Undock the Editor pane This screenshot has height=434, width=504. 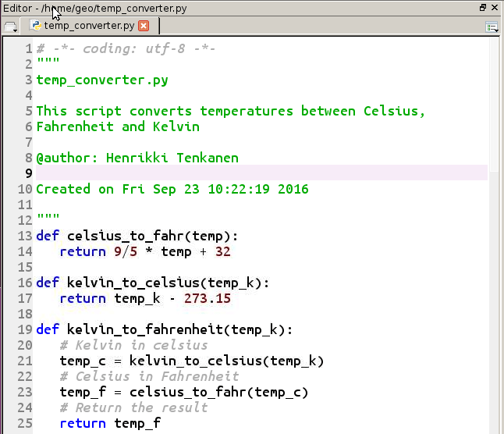[x=483, y=7]
